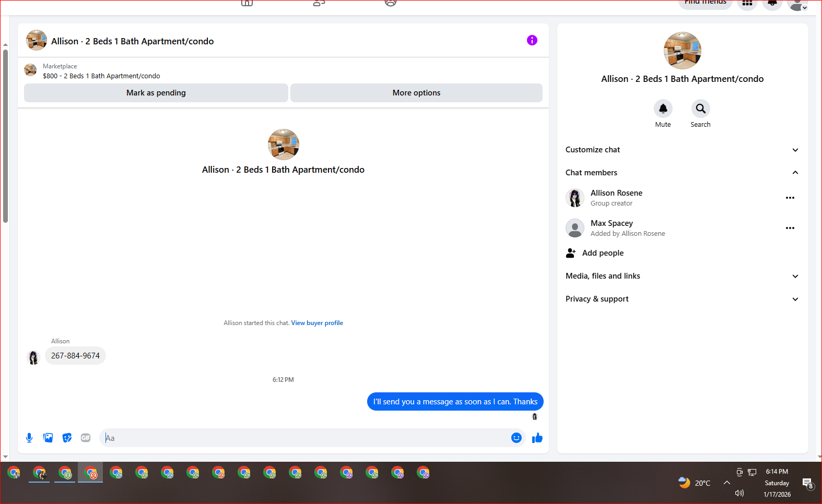Open notifications bell in top bar
The image size is (822, 504).
pyautogui.click(x=772, y=3)
